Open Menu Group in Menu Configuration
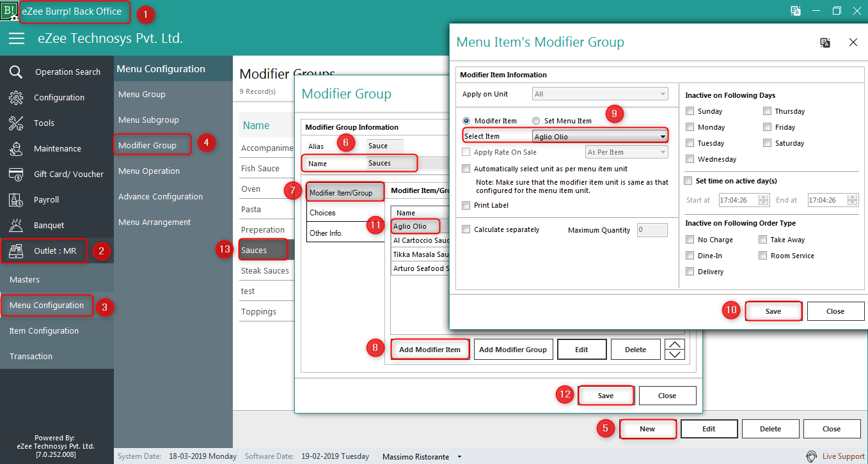The height and width of the screenshot is (464, 868). 142,94
